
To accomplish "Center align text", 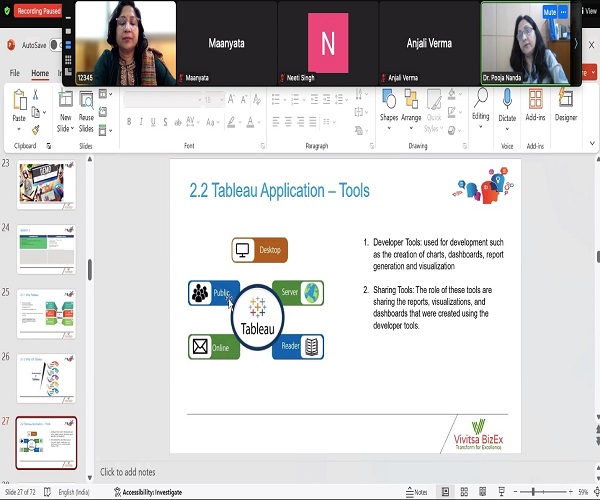I will (x=288, y=122).
